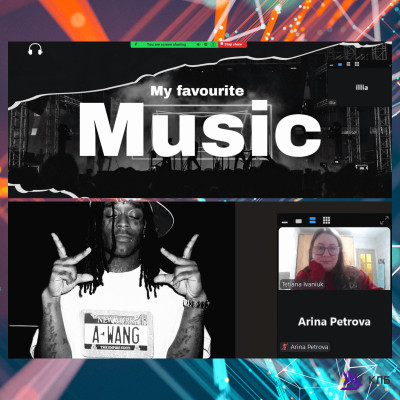Expand the video panel with diagonal arrows icon
400x400 pixels.
tap(384, 220)
